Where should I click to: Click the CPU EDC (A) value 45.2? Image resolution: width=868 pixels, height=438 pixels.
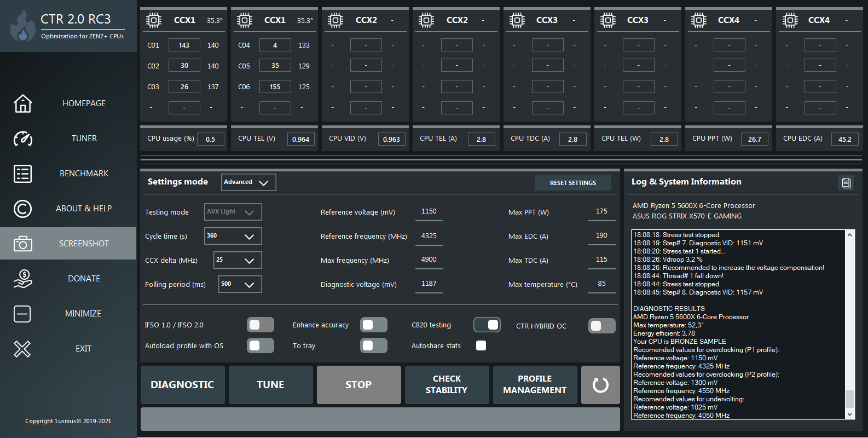(845, 139)
